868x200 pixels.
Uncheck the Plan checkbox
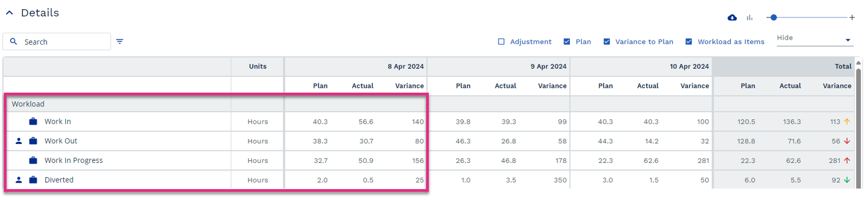(567, 41)
